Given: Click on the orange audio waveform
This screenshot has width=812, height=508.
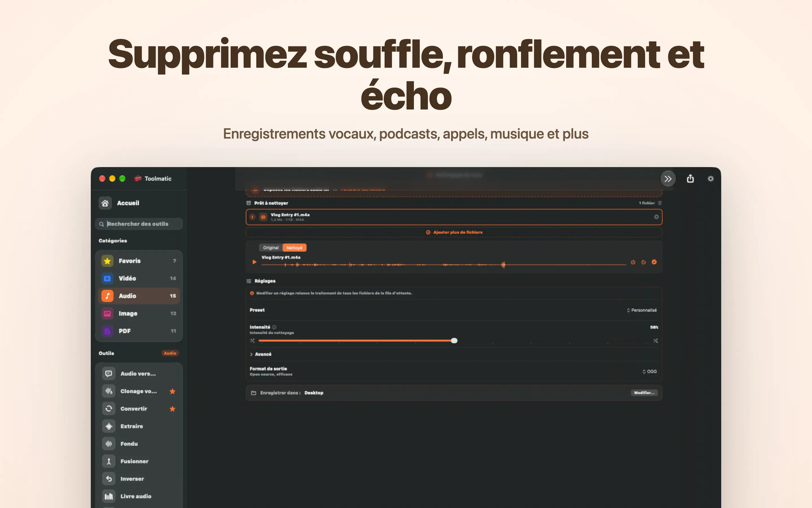Looking at the screenshot, I should point(443,265).
